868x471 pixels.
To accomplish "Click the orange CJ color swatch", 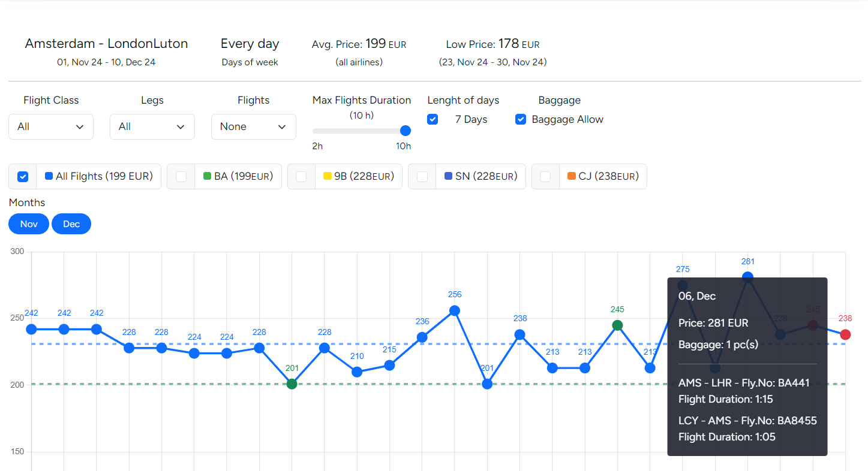I will (572, 176).
